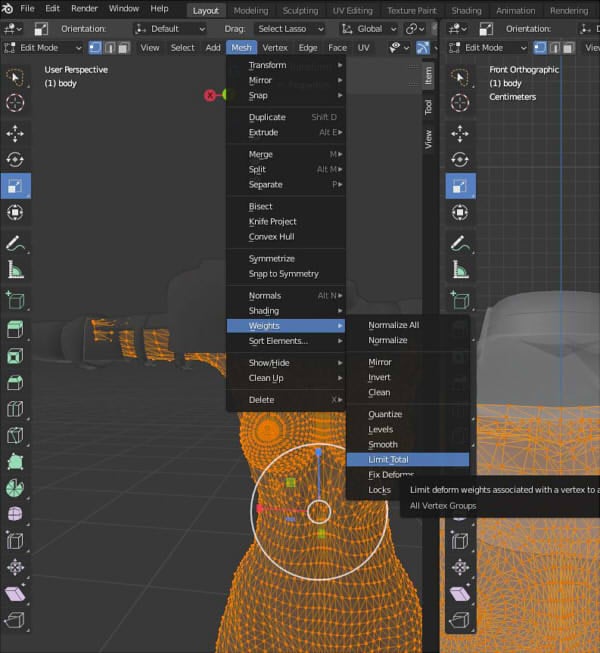Viewport: 600px width, 653px height.
Task: Select the Annotate tool in left viewport
Action: (15, 244)
